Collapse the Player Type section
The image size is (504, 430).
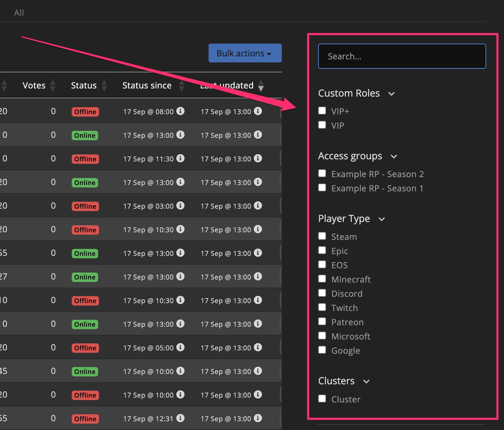[382, 219]
